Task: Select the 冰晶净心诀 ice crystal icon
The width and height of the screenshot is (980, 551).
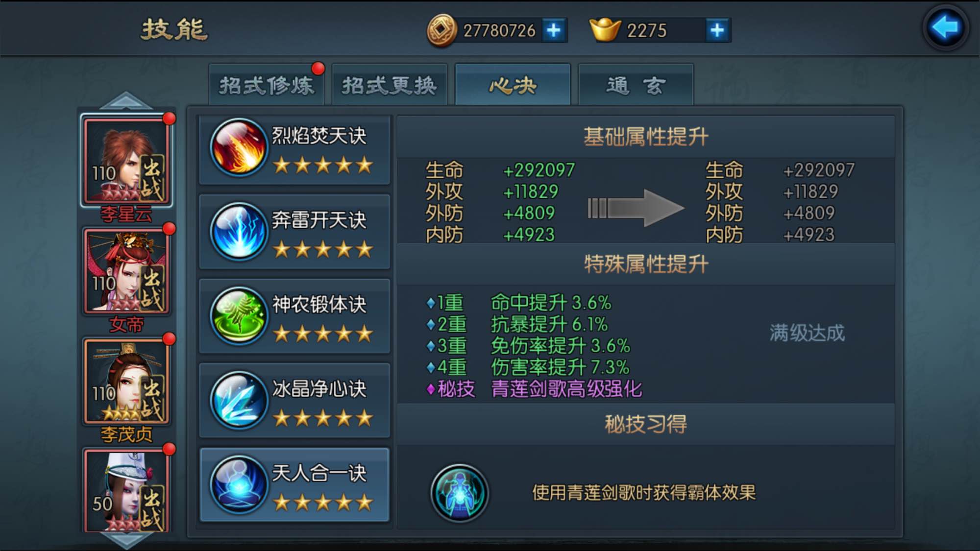Action: 239,400
